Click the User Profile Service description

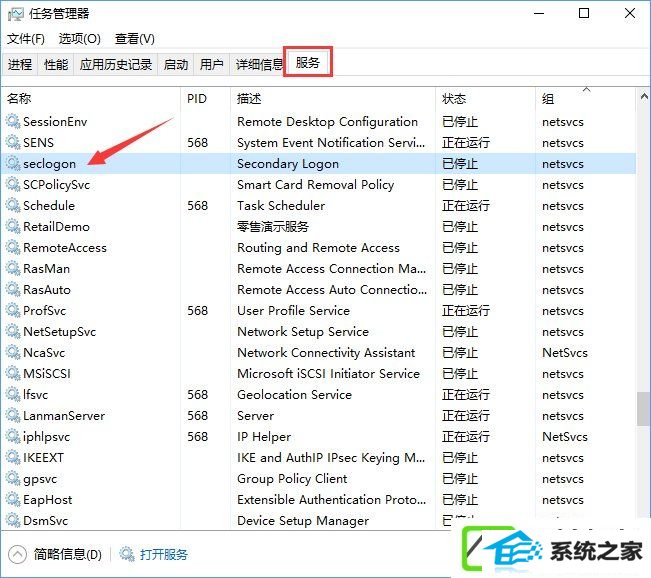294,311
